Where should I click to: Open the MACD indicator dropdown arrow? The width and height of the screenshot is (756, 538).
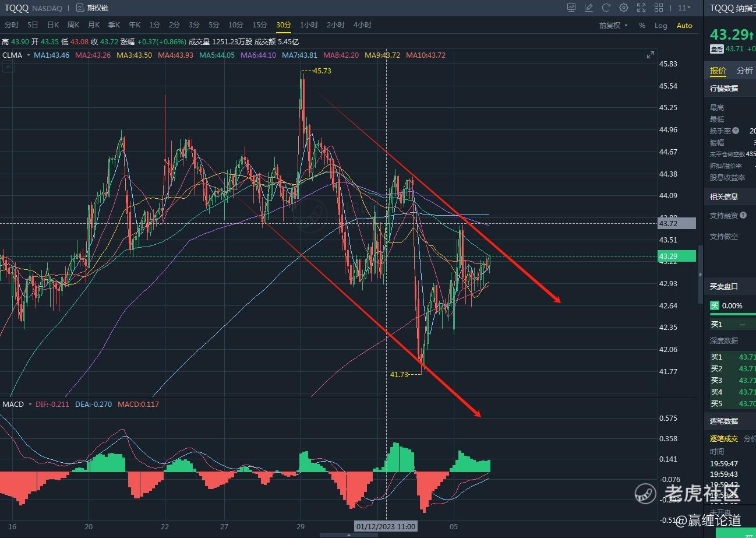[30, 404]
